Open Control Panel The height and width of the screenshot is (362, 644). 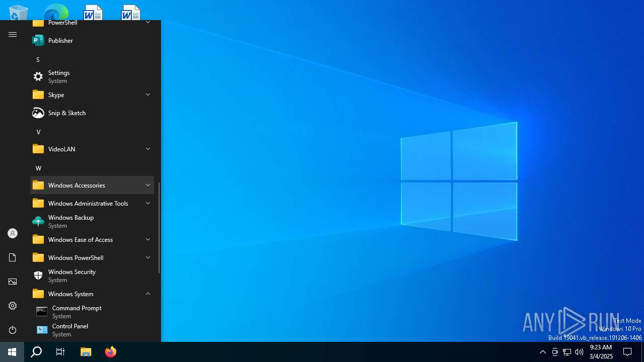pyautogui.click(x=92, y=330)
